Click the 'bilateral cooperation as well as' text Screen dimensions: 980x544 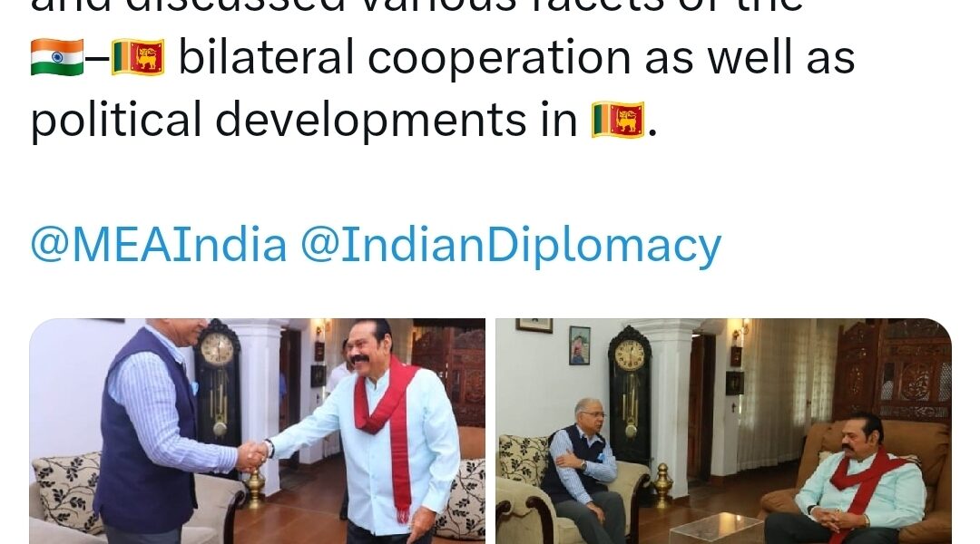[x=517, y=57]
